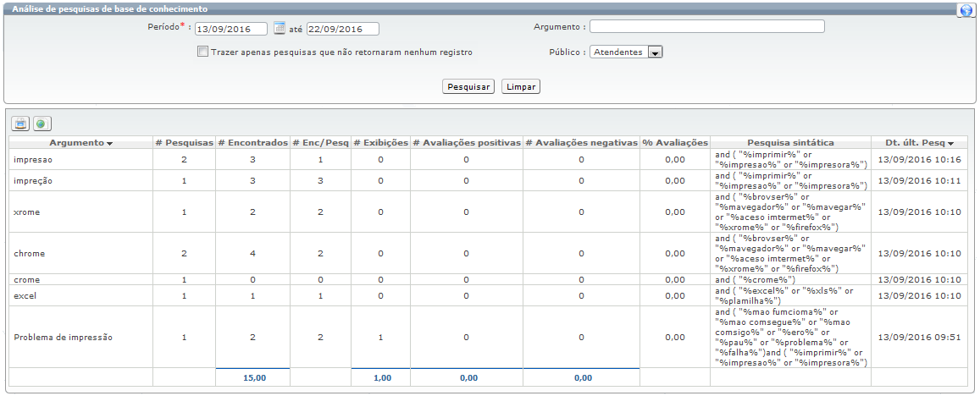Click the end date field 22/09/2016
Image resolution: width=980 pixels, height=396 pixels.
coord(341,29)
